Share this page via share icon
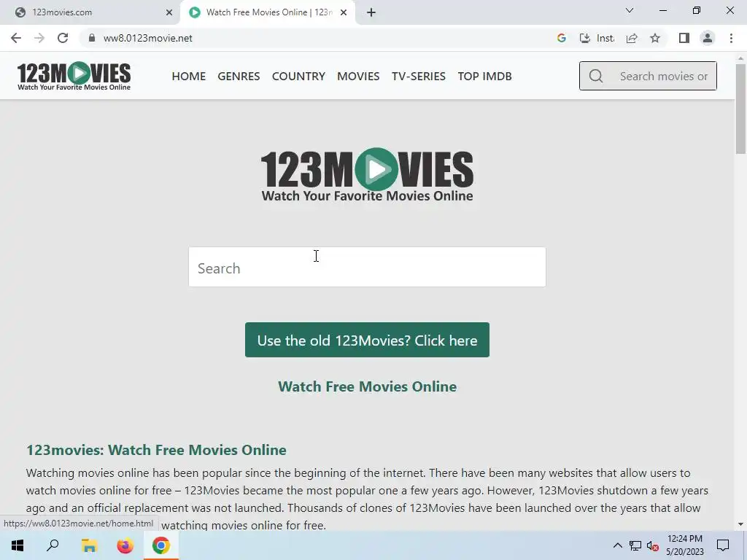The width and height of the screenshot is (747, 560). pyautogui.click(x=632, y=38)
